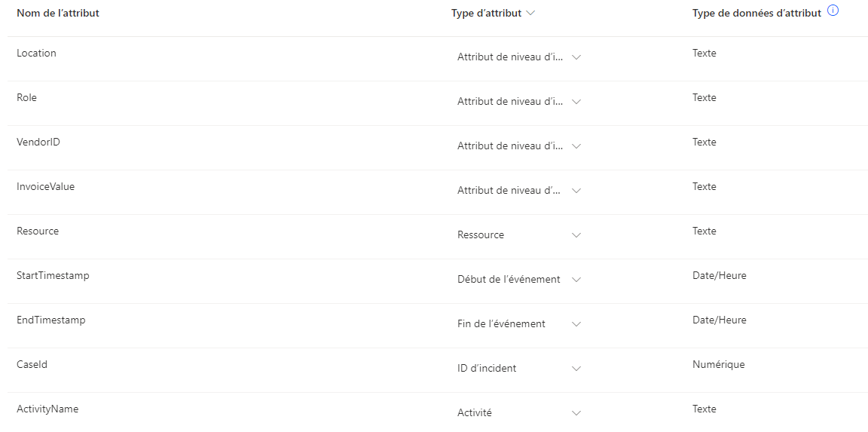Click the ActivityName attribute name
Screen dimensions: 868x432
pos(47,409)
